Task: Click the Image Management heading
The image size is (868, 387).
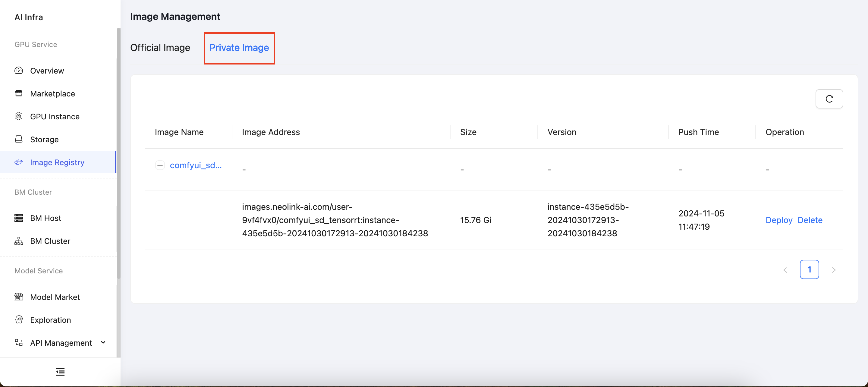Action: click(175, 16)
